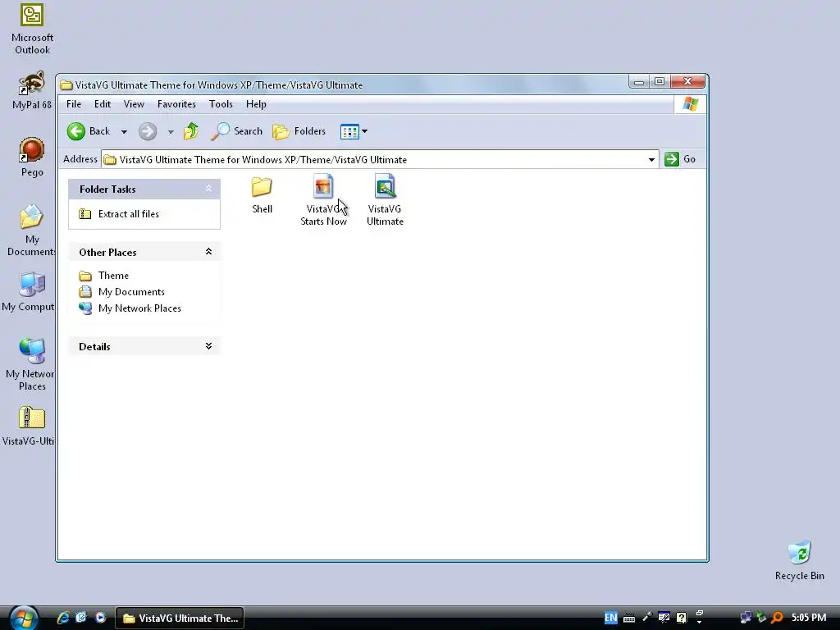The image size is (840, 630).
Task: Click the language bar help icon
Action: [682, 618]
